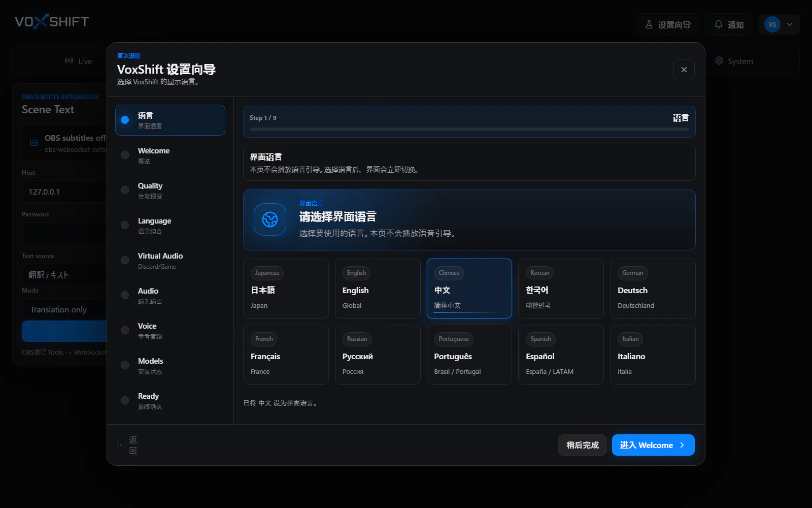
Task: Go to Welcome 概览 step
Action: pyautogui.click(x=170, y=155)
